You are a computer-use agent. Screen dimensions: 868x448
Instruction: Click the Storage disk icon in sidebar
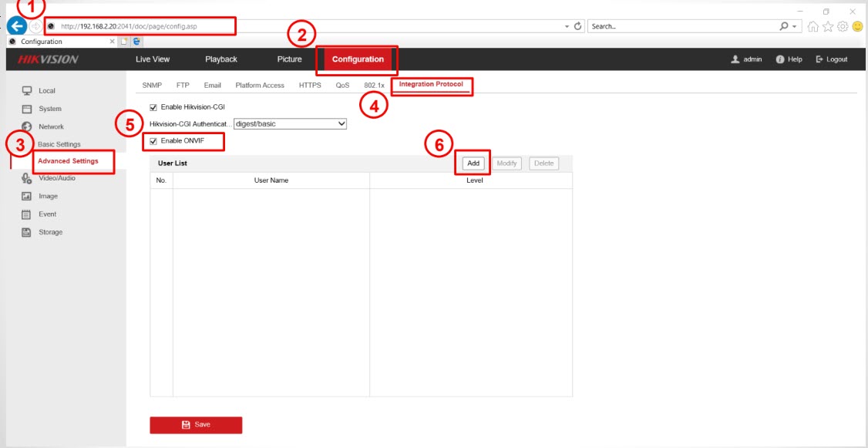tap(26, 232)
